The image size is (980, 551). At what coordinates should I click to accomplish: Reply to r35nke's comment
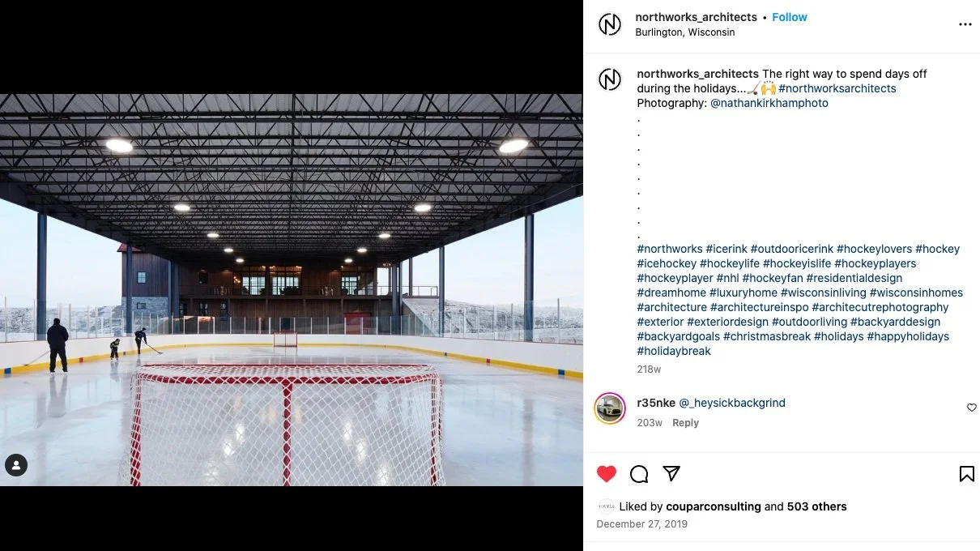click(x=685, y=423)
